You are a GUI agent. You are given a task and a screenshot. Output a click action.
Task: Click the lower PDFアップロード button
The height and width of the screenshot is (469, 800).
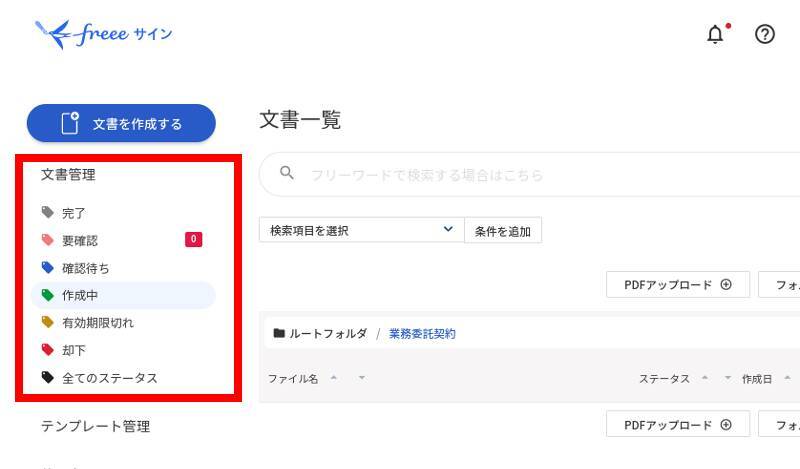tap(678, 425)
